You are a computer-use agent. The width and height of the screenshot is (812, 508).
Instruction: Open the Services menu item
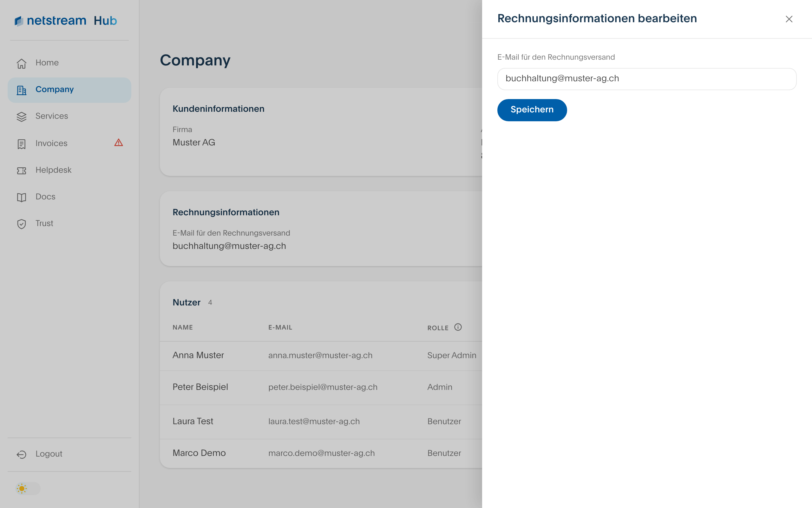pos(69,116)
